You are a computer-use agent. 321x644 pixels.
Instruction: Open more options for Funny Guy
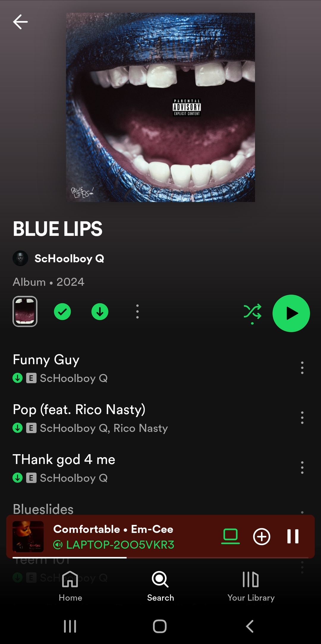(x=302, y=368)
